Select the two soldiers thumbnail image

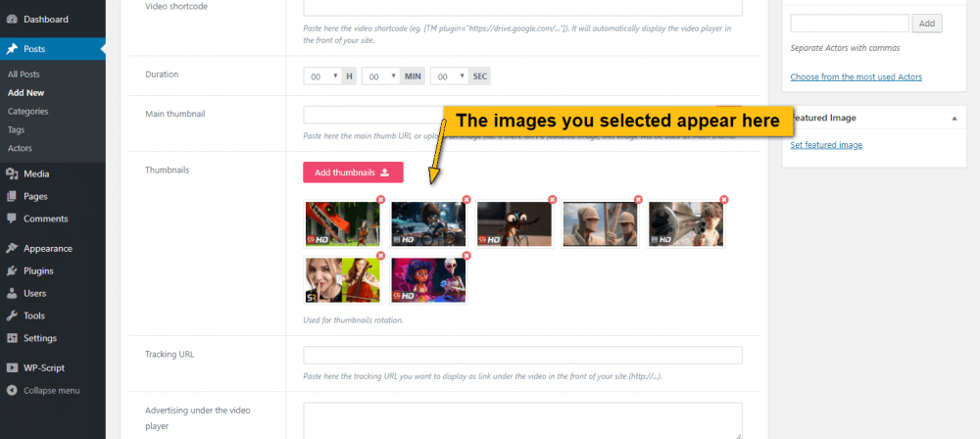(600, 223)
